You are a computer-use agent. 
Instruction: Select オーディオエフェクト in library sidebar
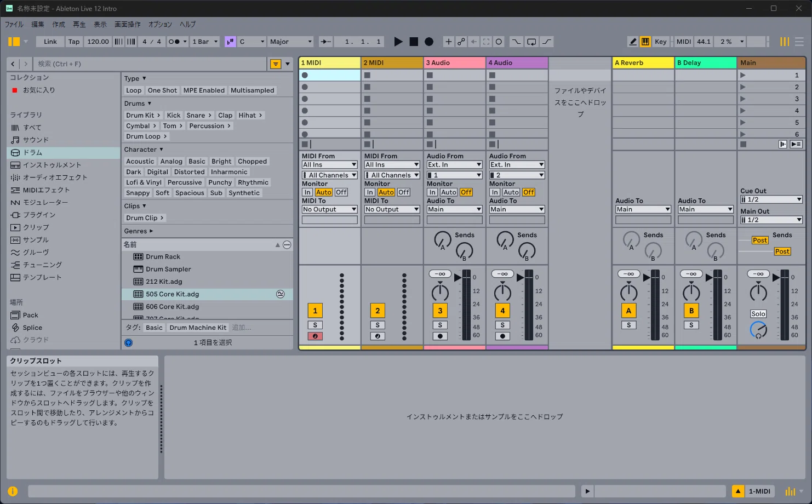(x=63, y=177)
